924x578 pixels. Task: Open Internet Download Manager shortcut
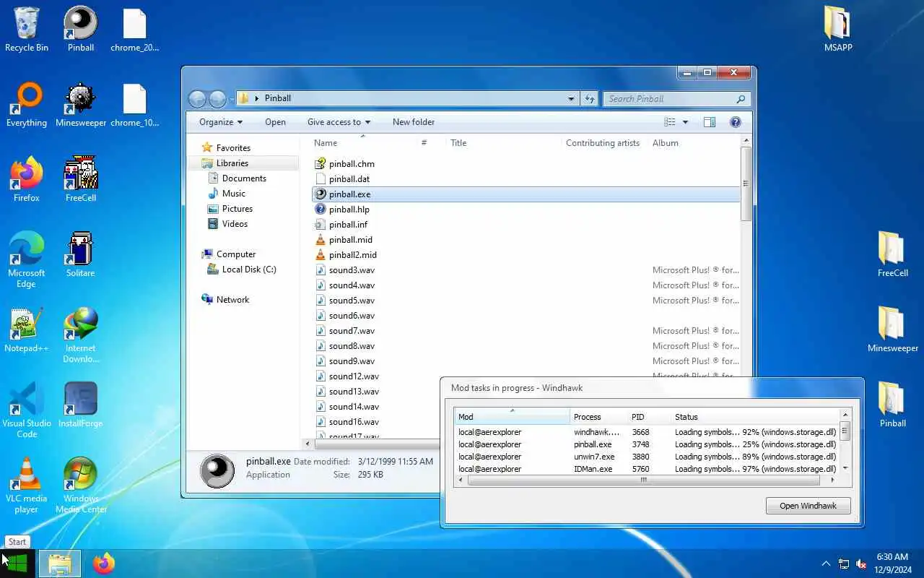(x=81, y=335)
